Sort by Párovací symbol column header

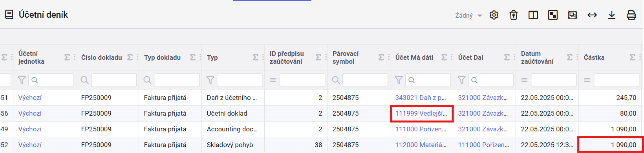tap(346, 57)
